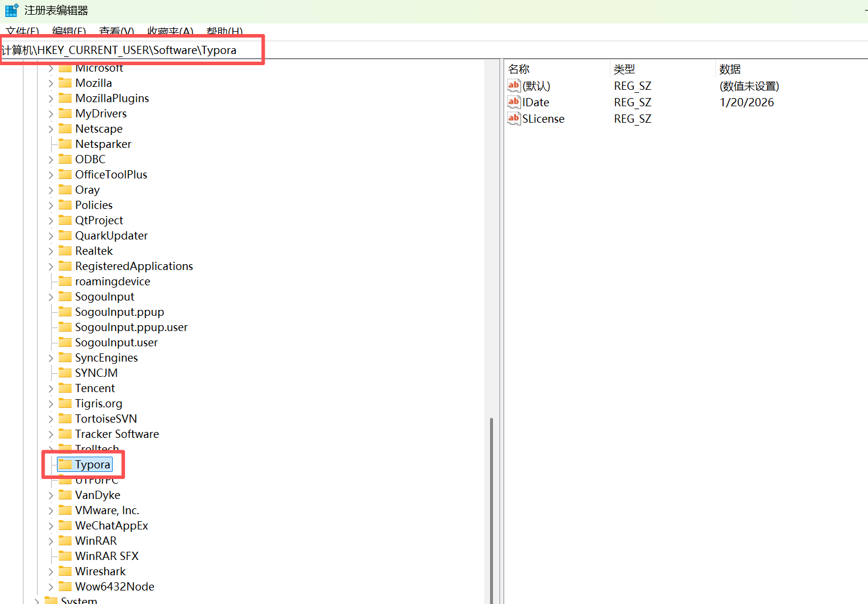Viewport: 868px width, 604px height.
Task: Click the Realtek folder icon
Action: [65, 251]
